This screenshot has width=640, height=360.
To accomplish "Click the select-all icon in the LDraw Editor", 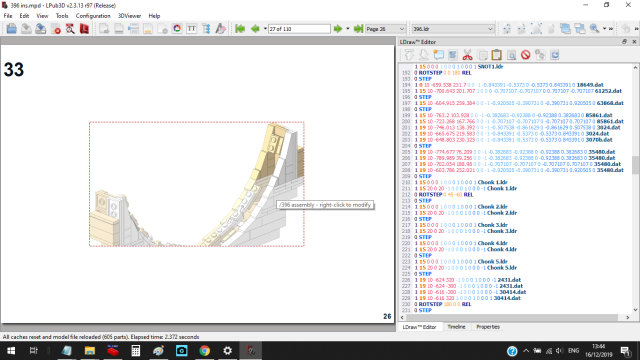I will [x=453, y=55].
